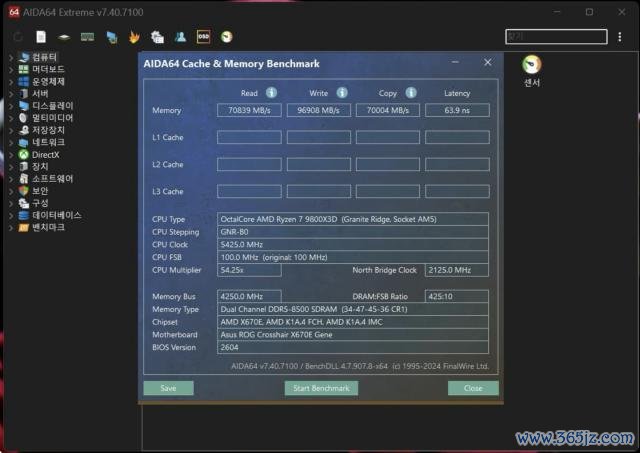Open the GPGPU Benchmark monitor icon
This screenshot has width=640, height=453.
tap(111, 37)
